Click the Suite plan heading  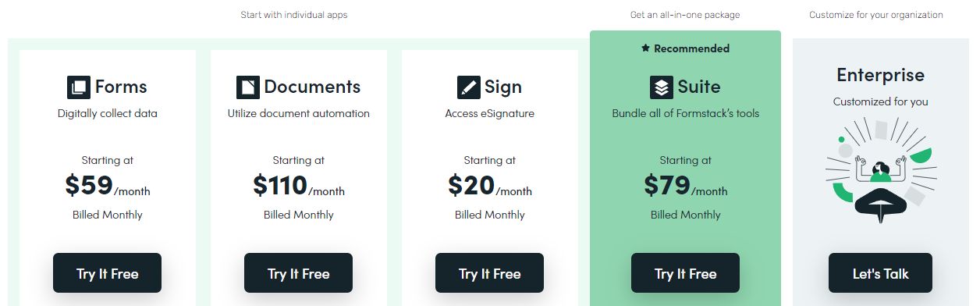(699, 87)
